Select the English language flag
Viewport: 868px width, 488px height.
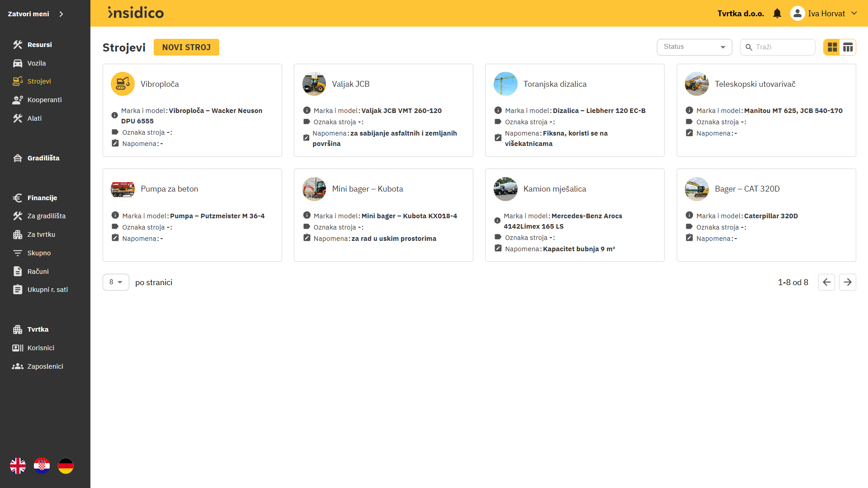click(x=18, y=466)
